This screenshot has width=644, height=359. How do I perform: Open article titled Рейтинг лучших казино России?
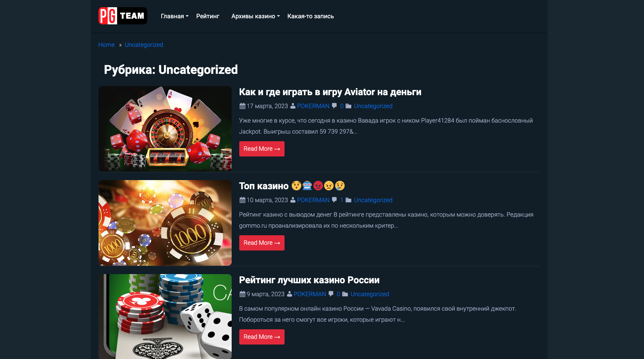309,280
